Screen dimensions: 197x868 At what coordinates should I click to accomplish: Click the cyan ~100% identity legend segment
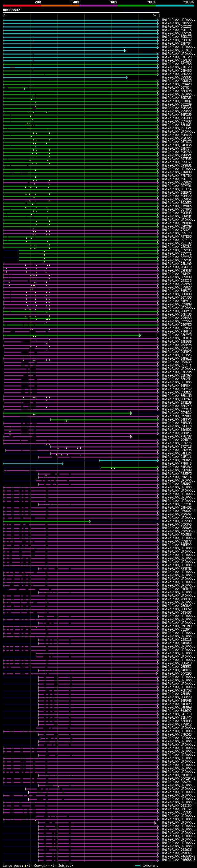[175, 6]
